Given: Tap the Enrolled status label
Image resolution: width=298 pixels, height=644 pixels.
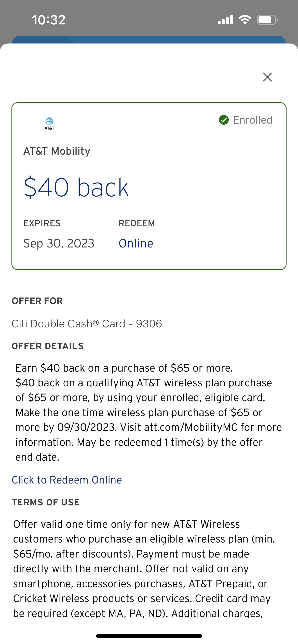Looking at the screenshot, I should point(253,120).
